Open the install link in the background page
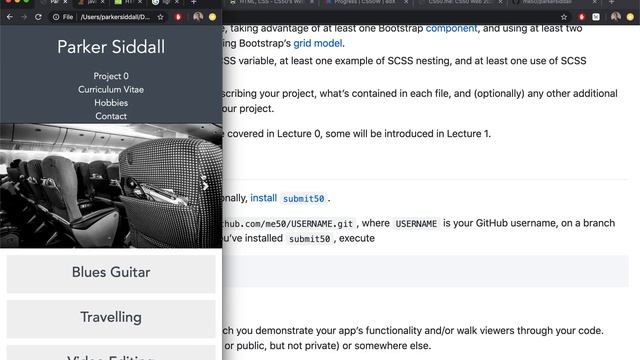The width and height of the screenshot is (640, 360). coord(263,198)
